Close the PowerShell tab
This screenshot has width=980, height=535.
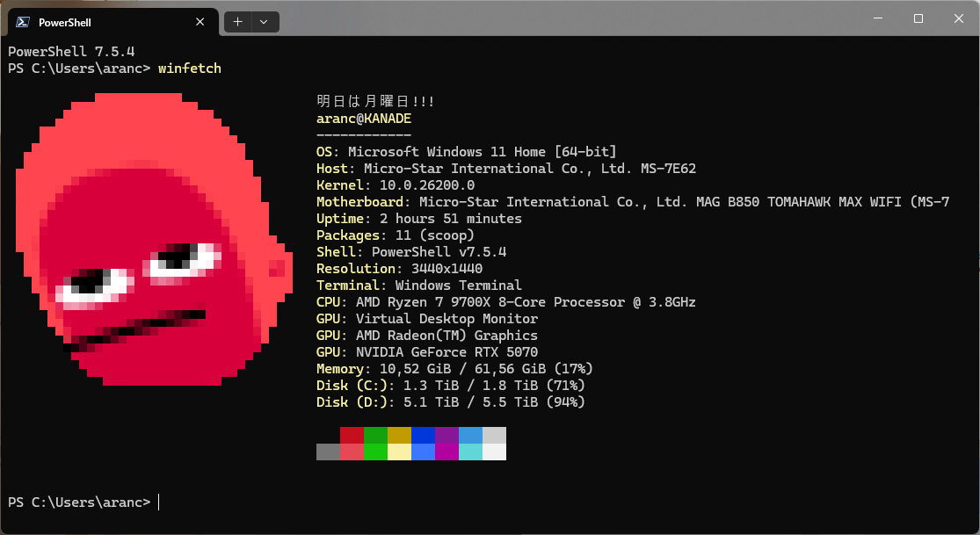[x=200, y=22]
